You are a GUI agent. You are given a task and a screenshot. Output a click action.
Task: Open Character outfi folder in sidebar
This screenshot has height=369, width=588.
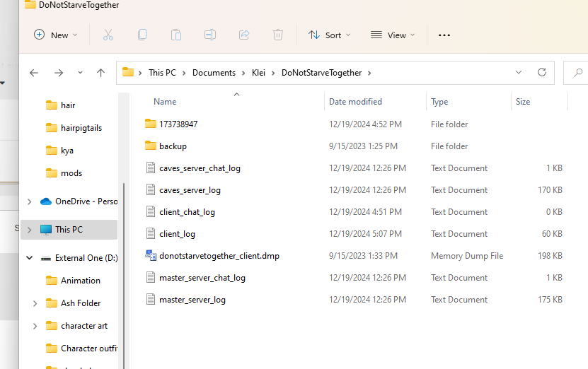[x=89, y=348]
